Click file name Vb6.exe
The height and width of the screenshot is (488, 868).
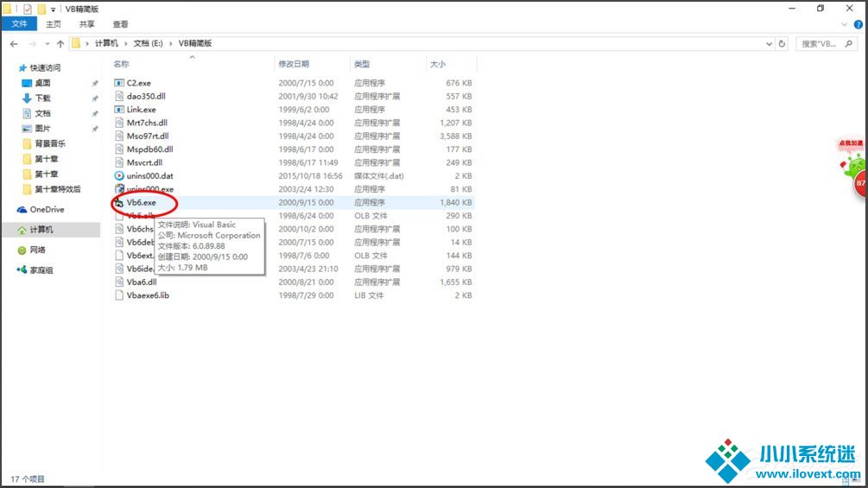coord(141,202)
